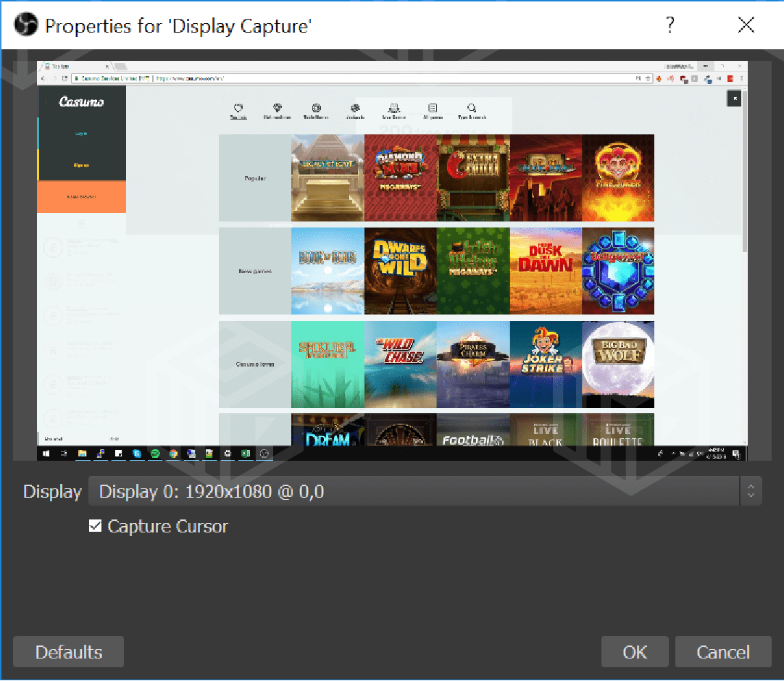Screen dimensions: 784x681
Task: Click the New games category tile
Action: pyautogui.click(x=255, y=271)
